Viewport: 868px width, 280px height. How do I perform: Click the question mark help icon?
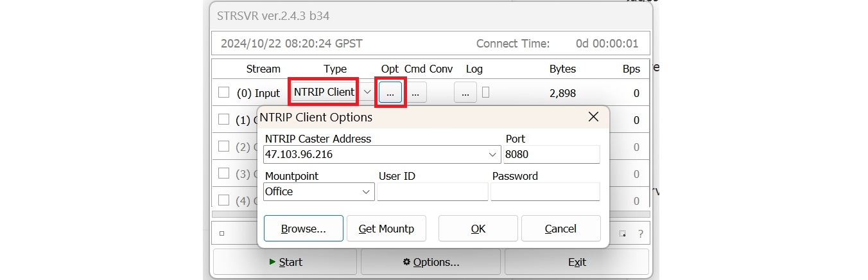pyautogui.click(x=640, y=234)
